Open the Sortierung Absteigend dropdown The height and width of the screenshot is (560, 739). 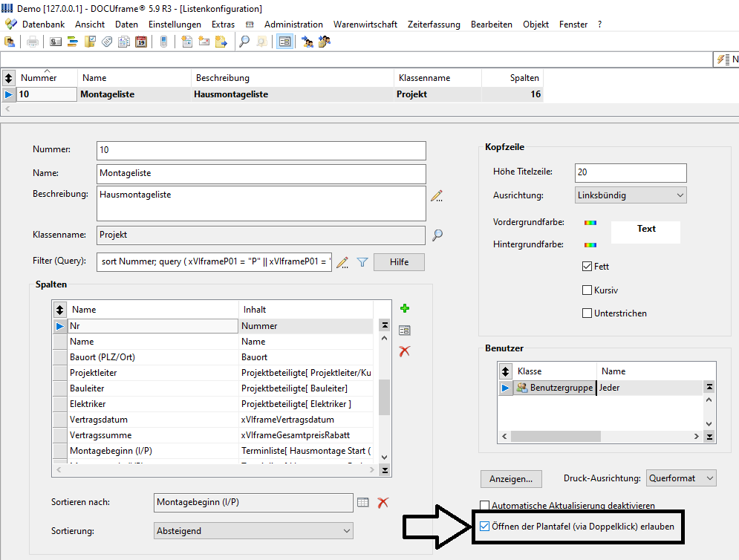pyautogui.click(x=253, y=531)
